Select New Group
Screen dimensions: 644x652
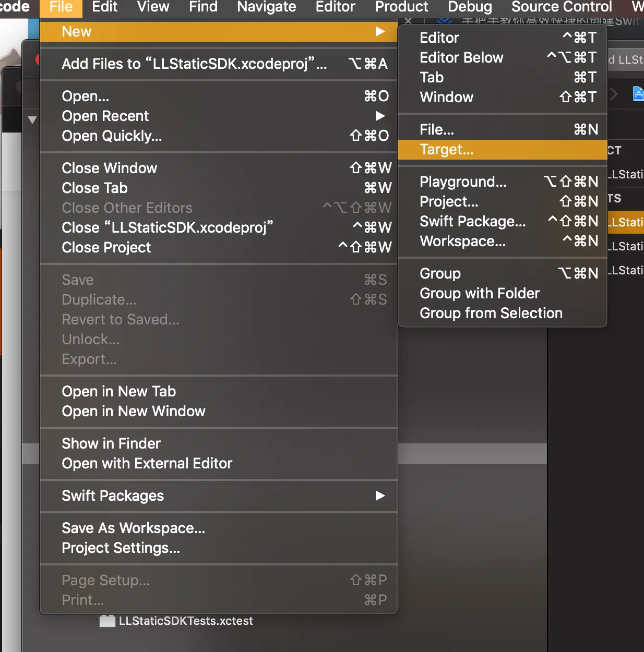[x=503, y=274]
